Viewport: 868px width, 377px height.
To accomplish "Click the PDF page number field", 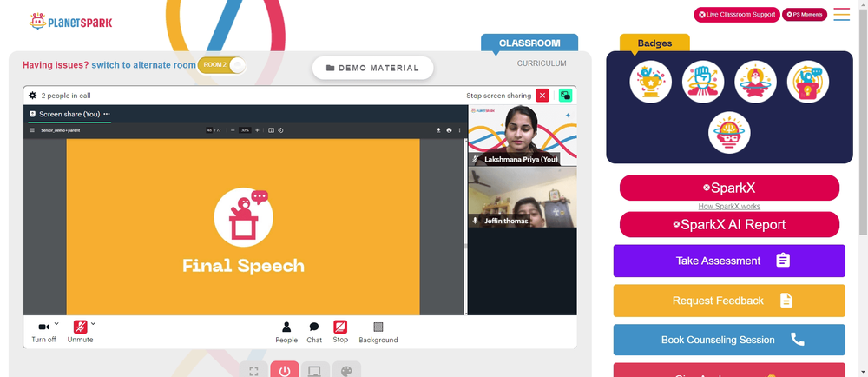I will tap(209, 130).
